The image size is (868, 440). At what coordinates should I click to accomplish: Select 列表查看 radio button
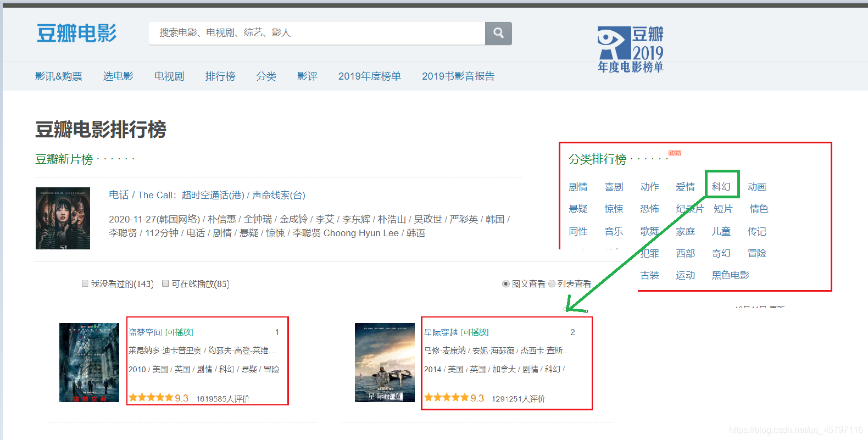[552, 283]
